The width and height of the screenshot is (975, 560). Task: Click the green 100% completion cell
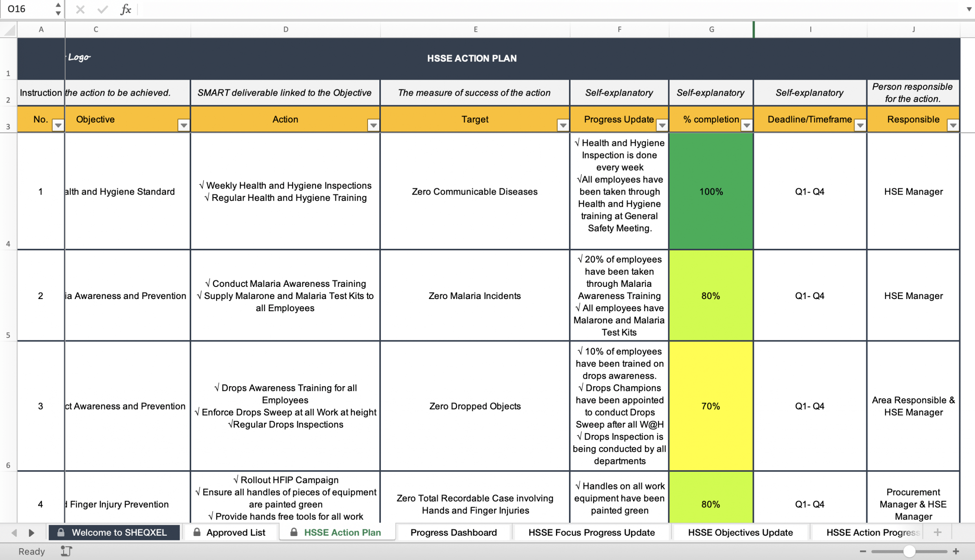point(710,192)
